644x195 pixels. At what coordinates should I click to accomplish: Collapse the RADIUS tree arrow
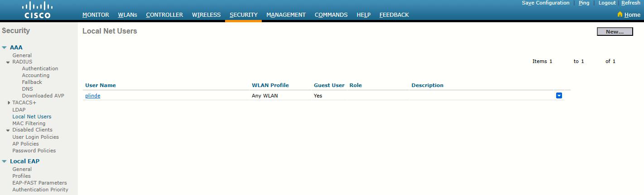click(8, 62)
